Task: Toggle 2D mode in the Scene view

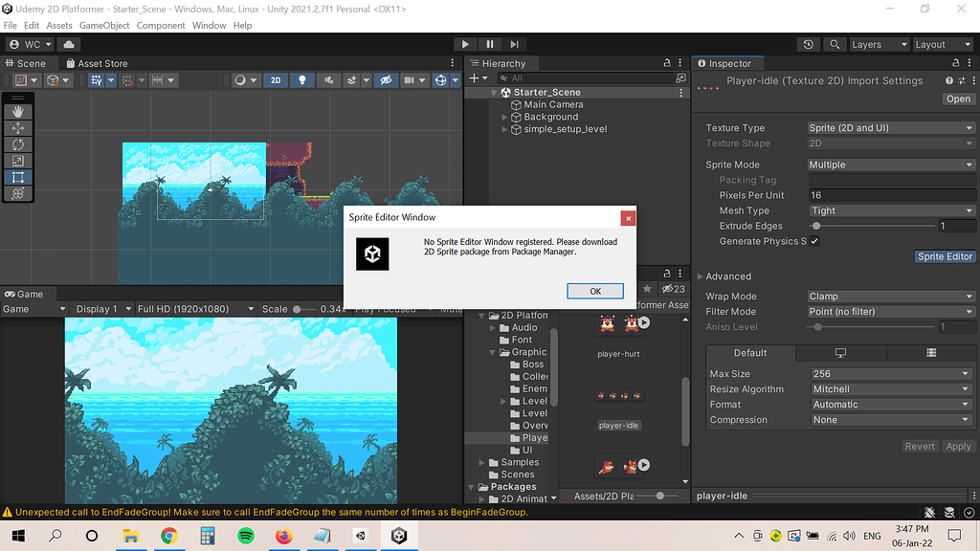Action: [276, 80]
